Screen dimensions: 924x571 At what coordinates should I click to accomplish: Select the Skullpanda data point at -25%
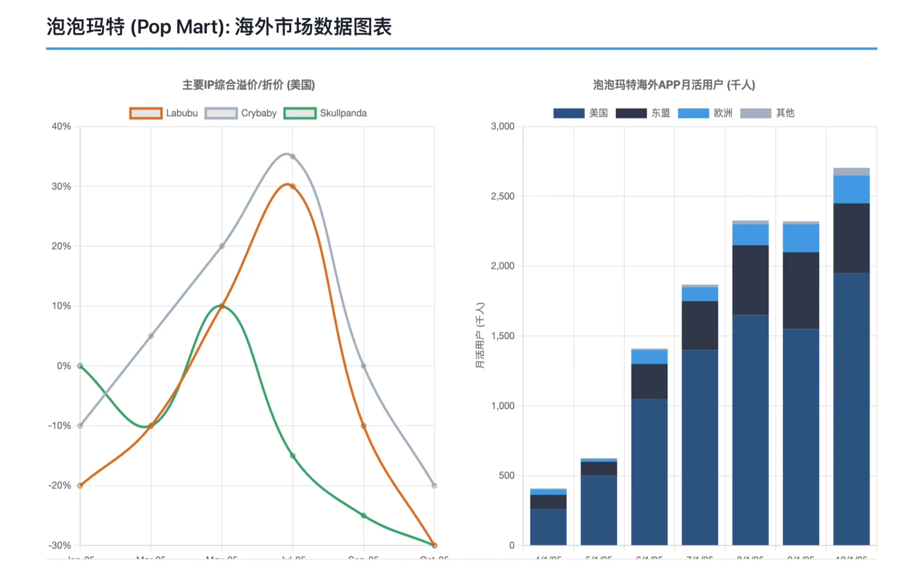(363, 515)
